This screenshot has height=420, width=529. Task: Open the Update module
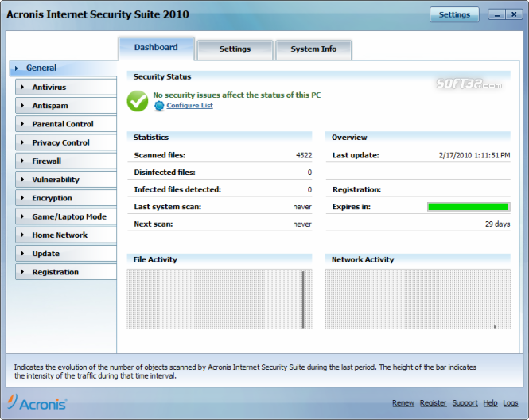[66, 253]
